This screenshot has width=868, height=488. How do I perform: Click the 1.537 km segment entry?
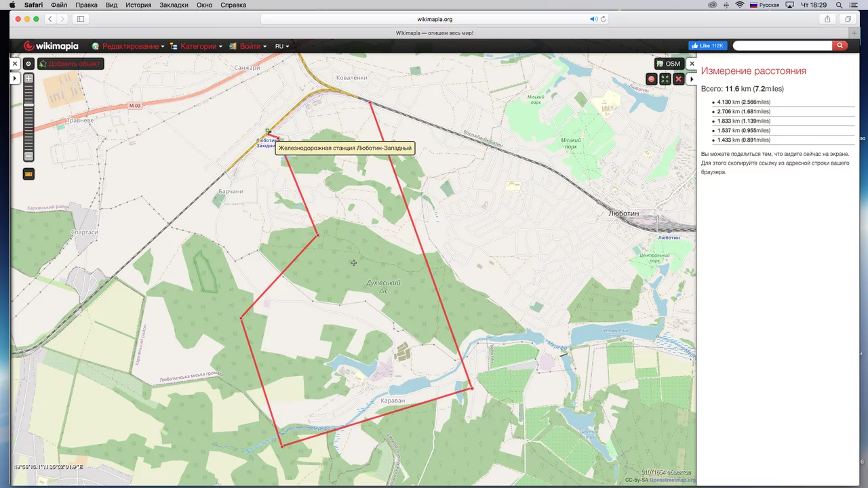pos(744,131)
